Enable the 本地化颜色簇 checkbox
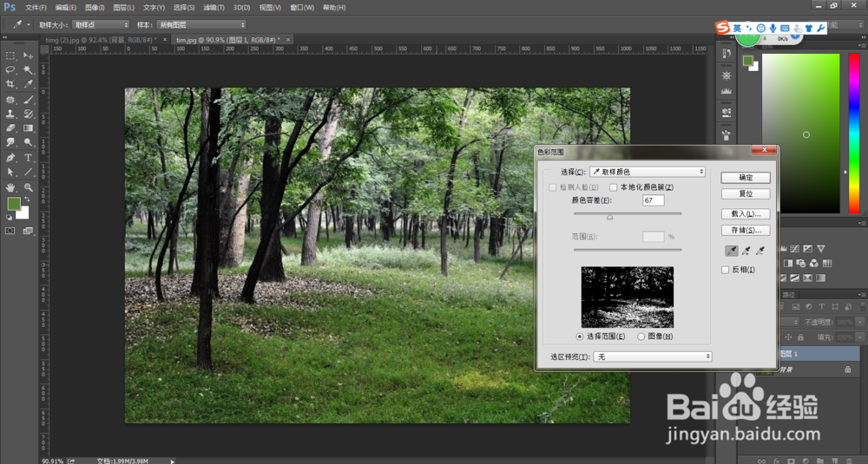This screenshot has height=464, width=868. (614, 187)
